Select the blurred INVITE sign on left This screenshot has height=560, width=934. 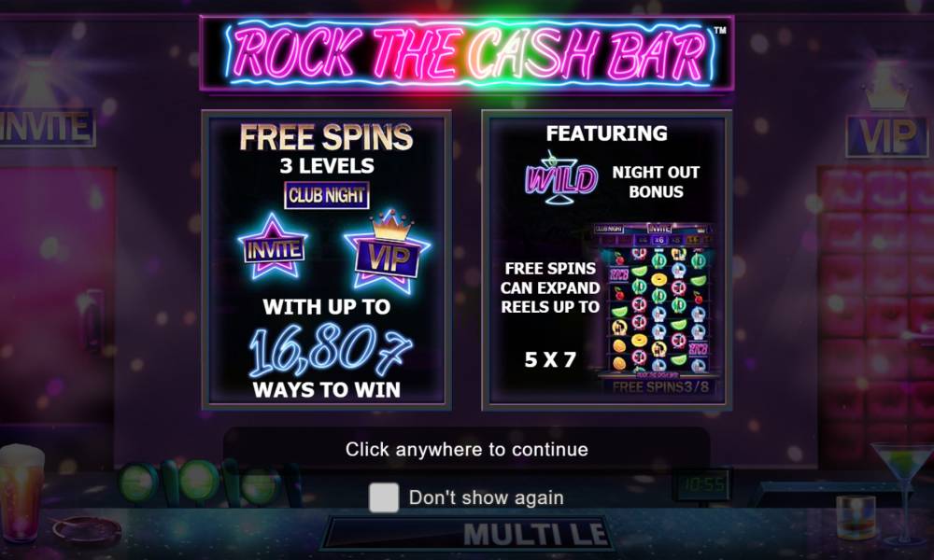(47, 127)
